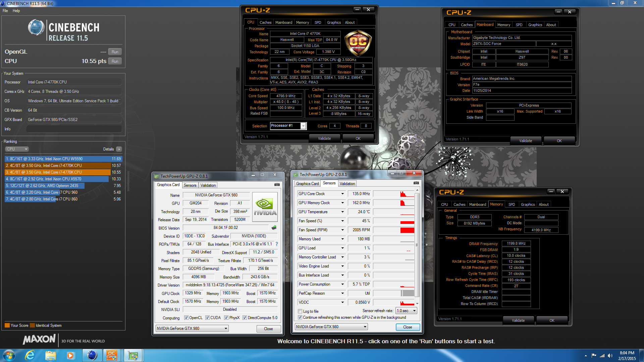Show hidden tray icons arrow
The width and height of the screenshot is (644, 362).
[x=586, y=356]
